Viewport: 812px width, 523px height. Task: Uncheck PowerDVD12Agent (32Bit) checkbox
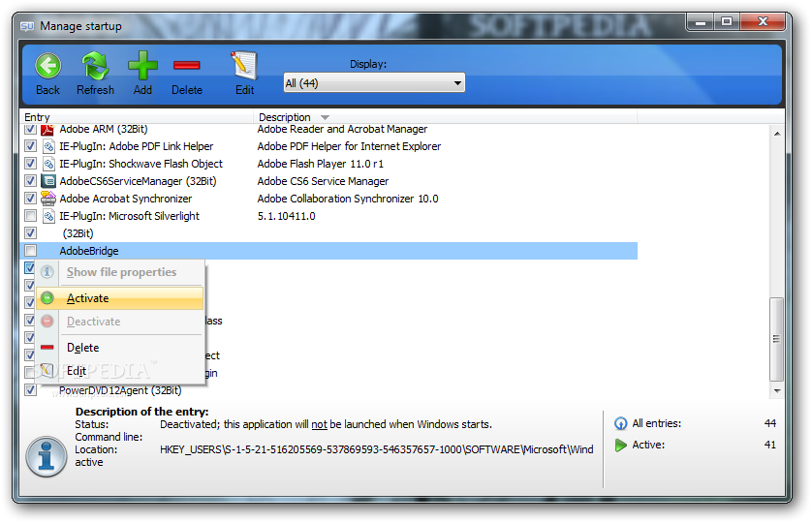click(31, 390)
